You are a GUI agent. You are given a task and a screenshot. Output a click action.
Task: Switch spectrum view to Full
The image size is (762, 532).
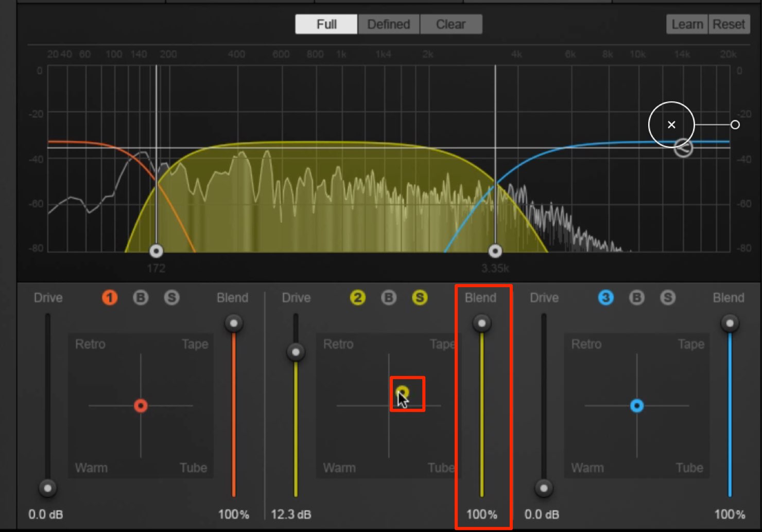coord(326,24)
